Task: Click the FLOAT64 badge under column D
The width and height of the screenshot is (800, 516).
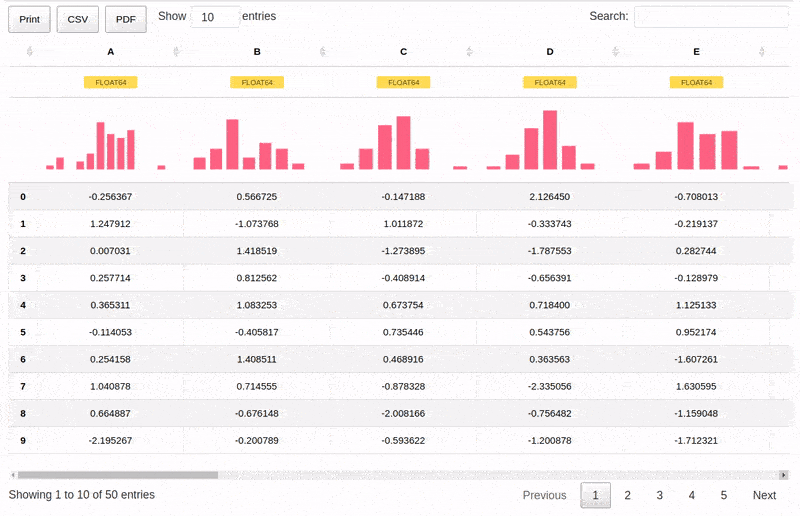Action: pos(550,82)
